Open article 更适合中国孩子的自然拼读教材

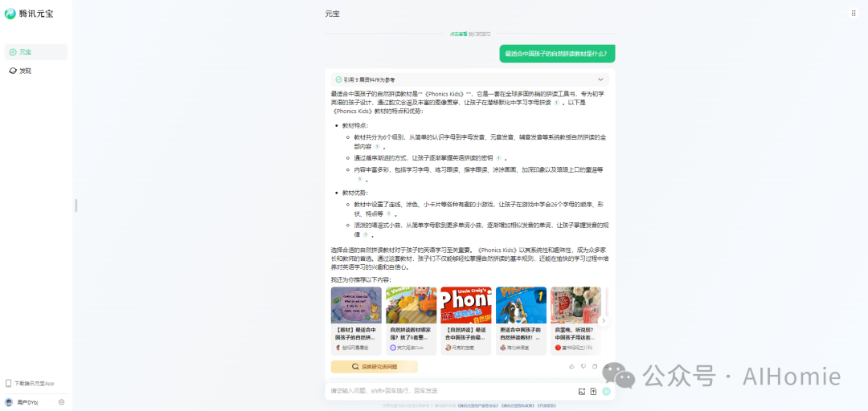click(x=521, y=333)
